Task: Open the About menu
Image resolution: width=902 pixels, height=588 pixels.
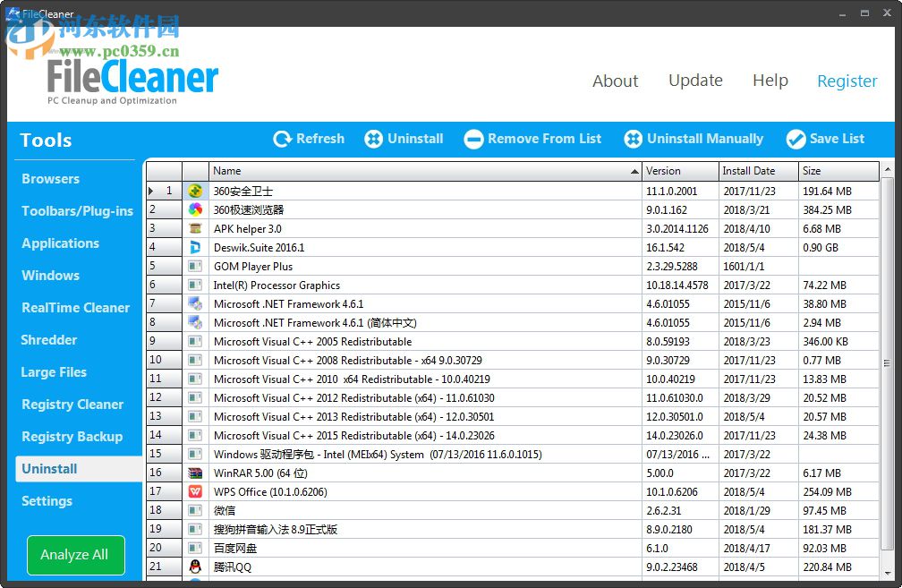Action: click(615, 81)
